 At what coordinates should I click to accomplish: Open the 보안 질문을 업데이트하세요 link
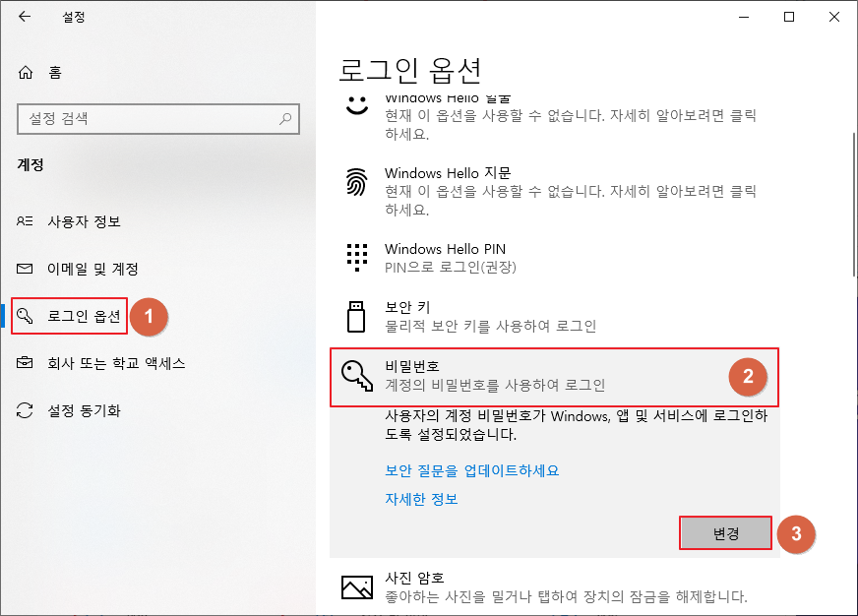[473, 470]
